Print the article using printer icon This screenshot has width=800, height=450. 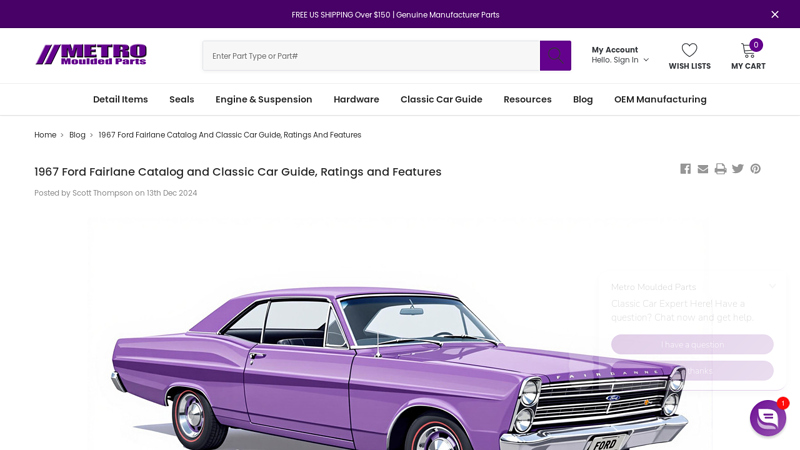720,169
